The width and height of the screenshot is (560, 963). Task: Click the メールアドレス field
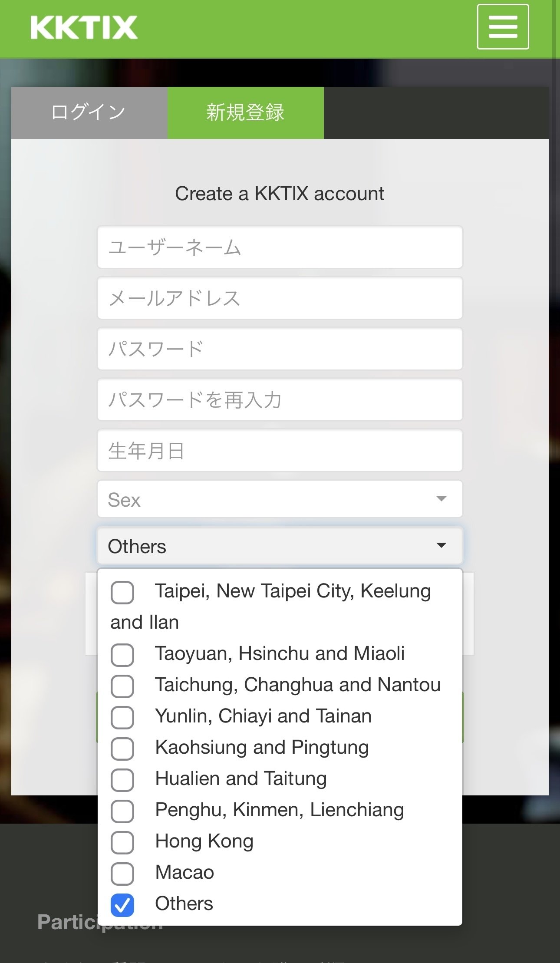tap(280, 298)
